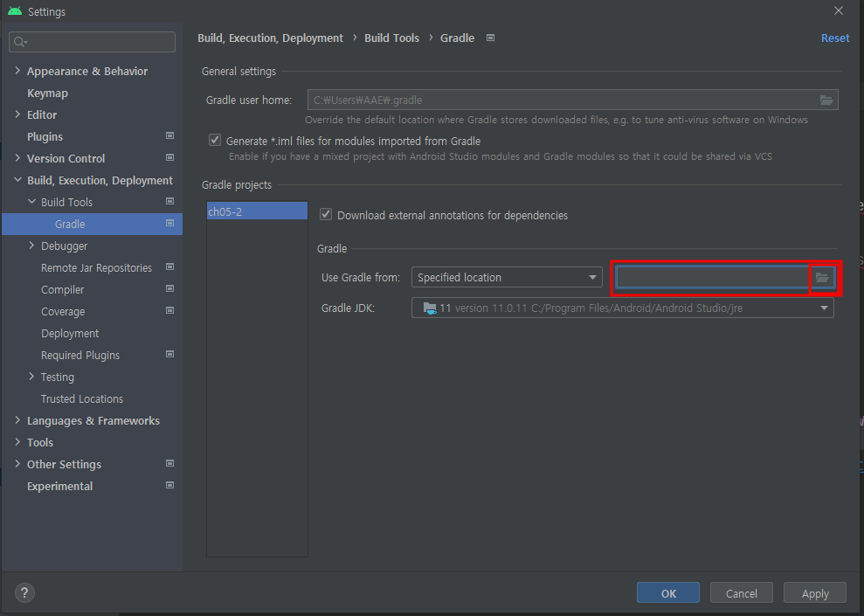Open the Gradle JDK dropdown
Screen dimensions: 864x616
click(823, 308)
